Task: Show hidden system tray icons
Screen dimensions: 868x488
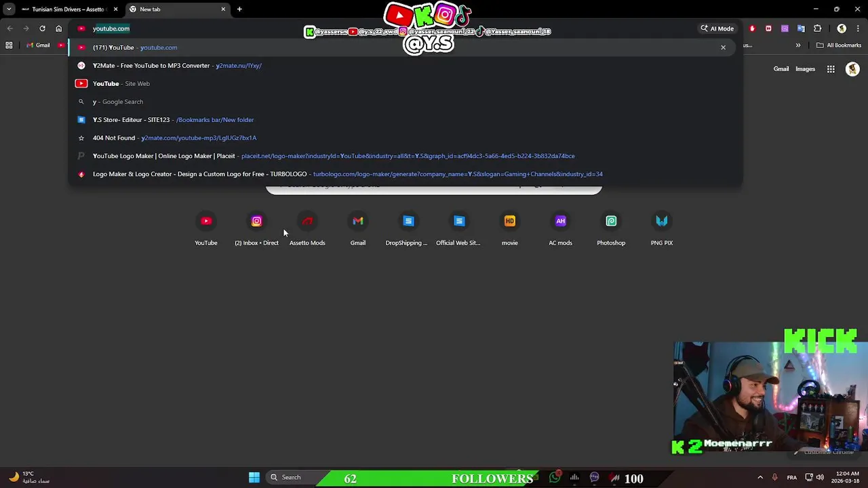Action: pyautogui.click(x=760, y=477)
